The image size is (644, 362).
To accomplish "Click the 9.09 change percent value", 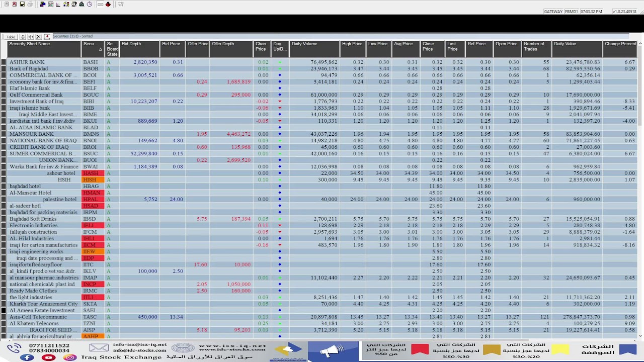I will (629, 324).
